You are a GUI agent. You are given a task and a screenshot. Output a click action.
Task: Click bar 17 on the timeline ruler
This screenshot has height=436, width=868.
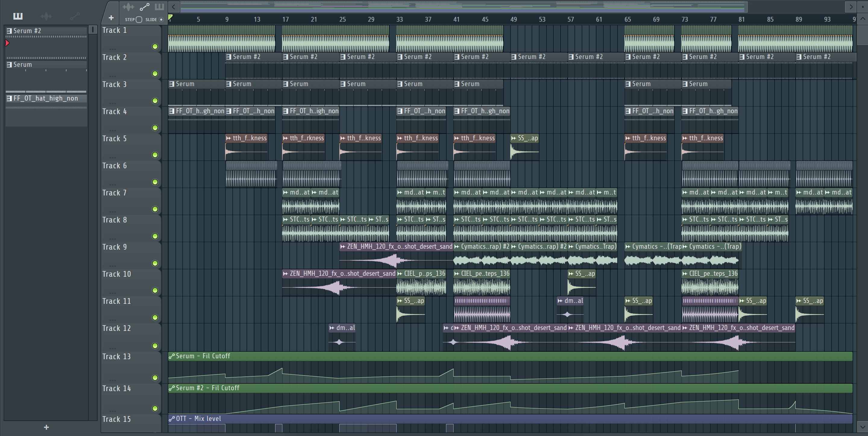285,20
